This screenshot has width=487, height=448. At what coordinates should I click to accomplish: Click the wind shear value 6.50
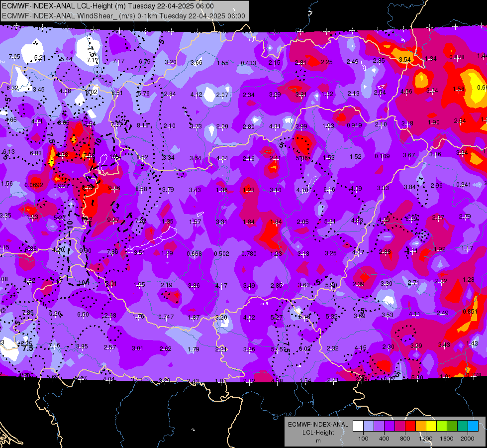pyautogui.click(x=83, y=314)
